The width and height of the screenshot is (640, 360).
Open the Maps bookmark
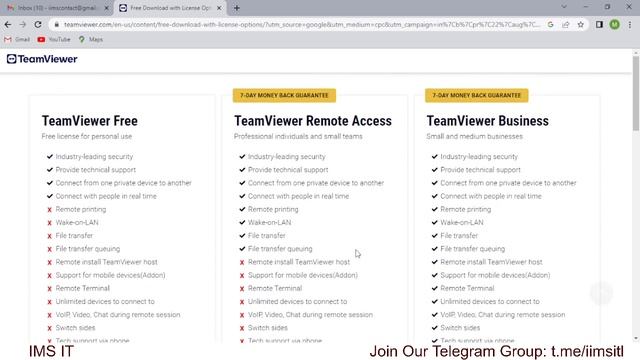(x=91, y=39)
